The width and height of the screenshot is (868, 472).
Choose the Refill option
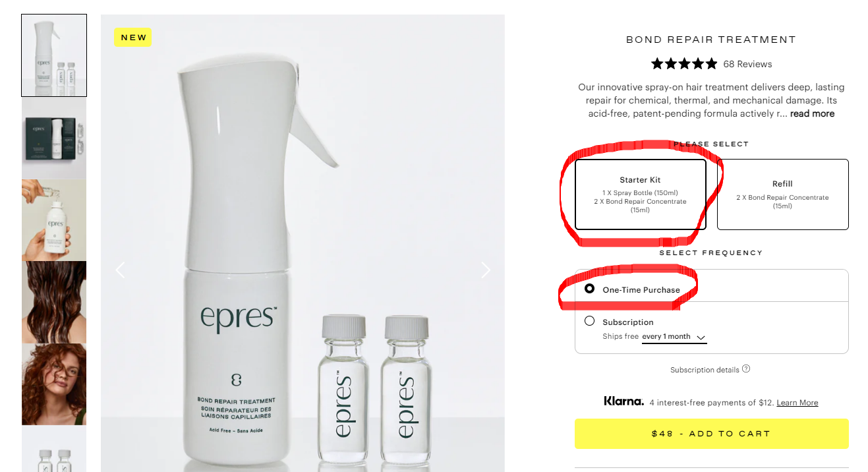point(783,194)
